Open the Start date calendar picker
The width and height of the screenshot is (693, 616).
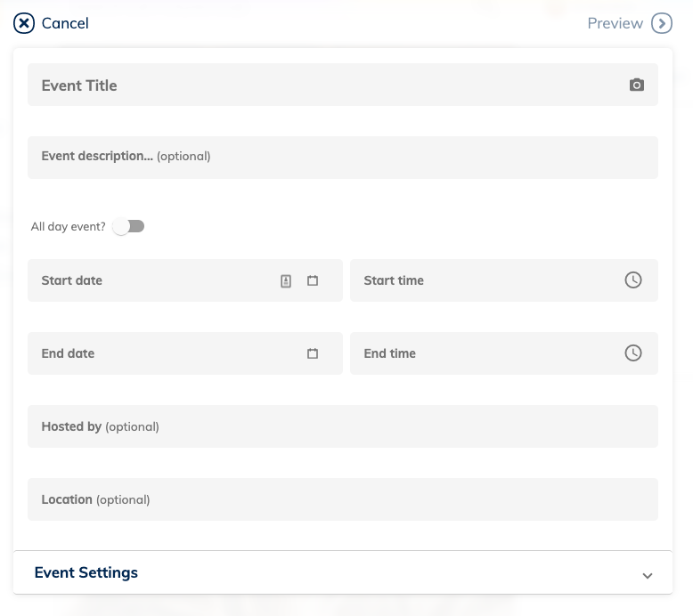pos(313,280)
